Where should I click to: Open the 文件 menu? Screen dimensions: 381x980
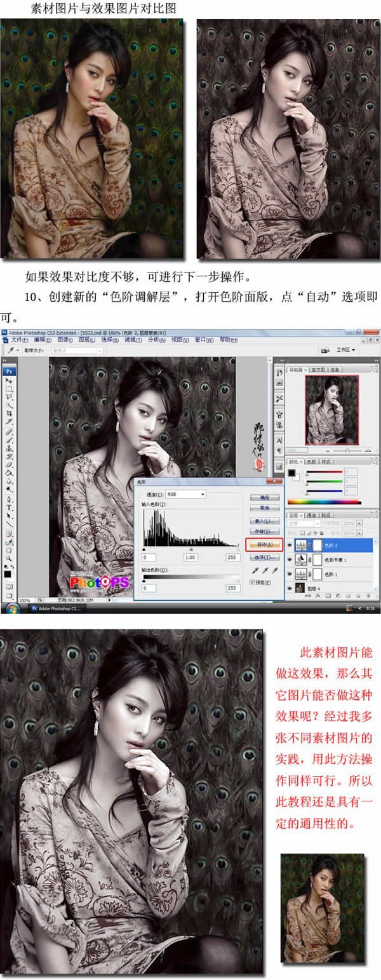click(x=19, y=340)
